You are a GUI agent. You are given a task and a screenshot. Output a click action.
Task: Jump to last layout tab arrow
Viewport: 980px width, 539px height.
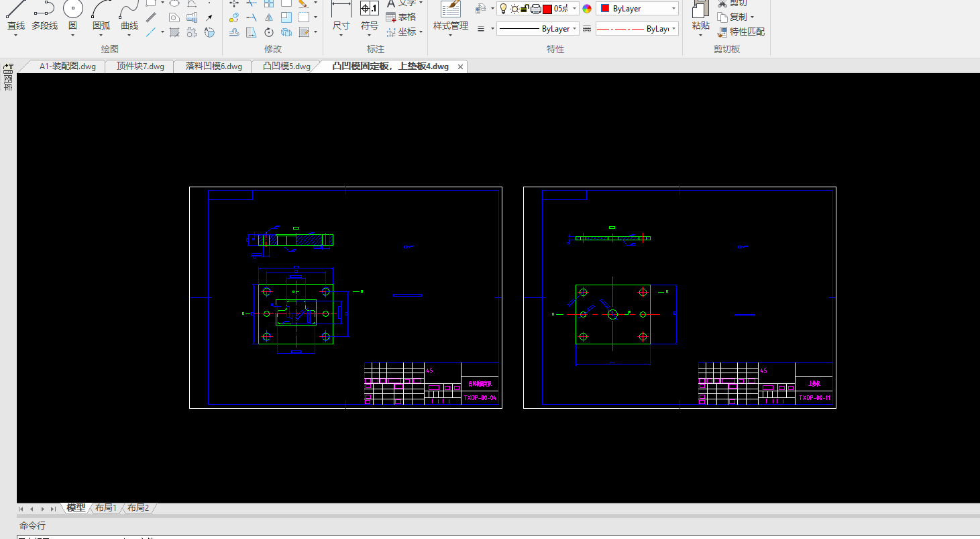tap(53, 509)
